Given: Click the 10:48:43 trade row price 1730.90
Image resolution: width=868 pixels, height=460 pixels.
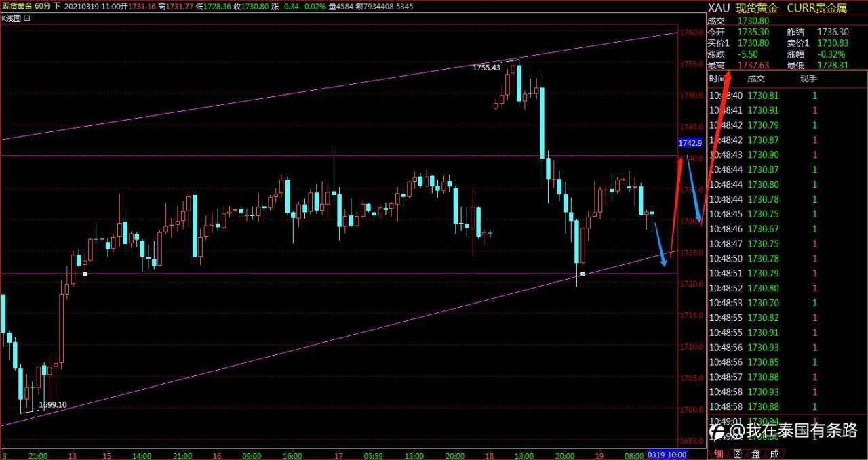Looking at the screenshot, I should 763,154.
